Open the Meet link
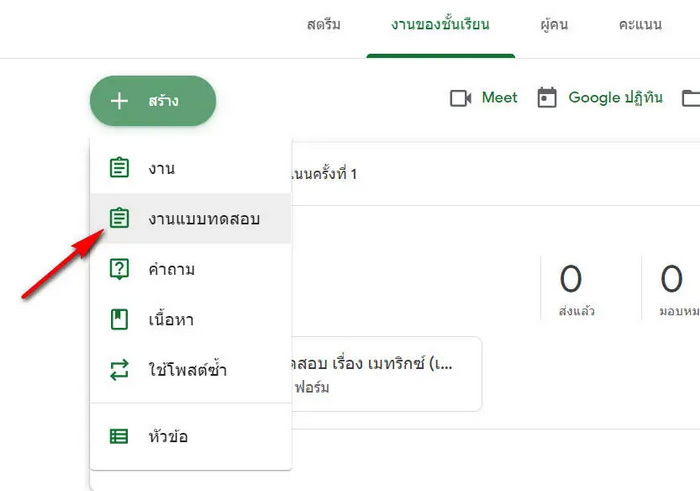 tap(499, 98)
